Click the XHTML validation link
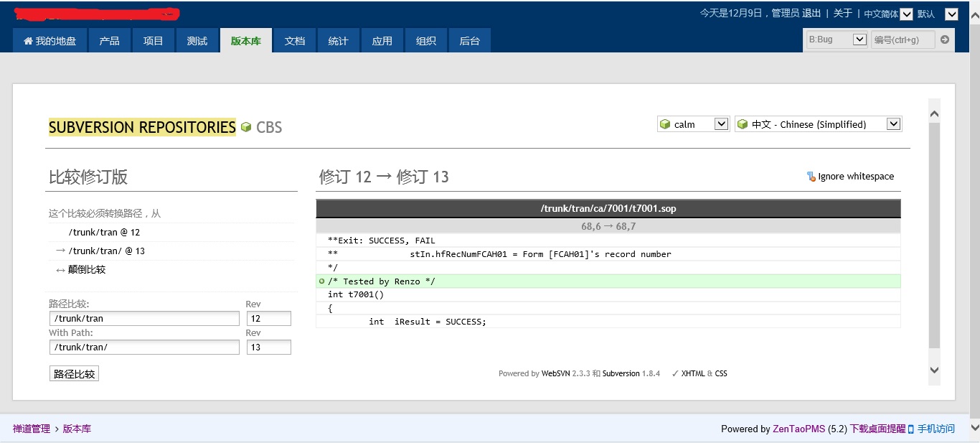 [693, 373]
